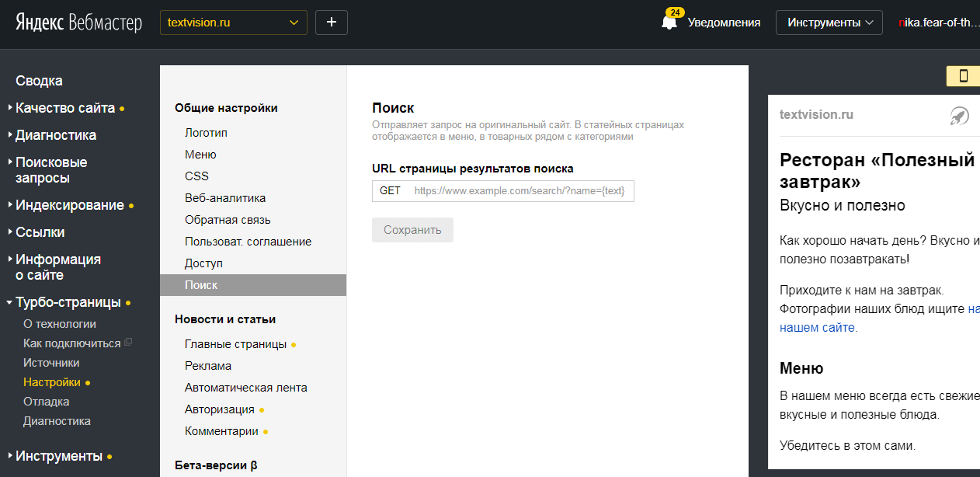
Task: Click the plus button to add site
Action: 332,23
